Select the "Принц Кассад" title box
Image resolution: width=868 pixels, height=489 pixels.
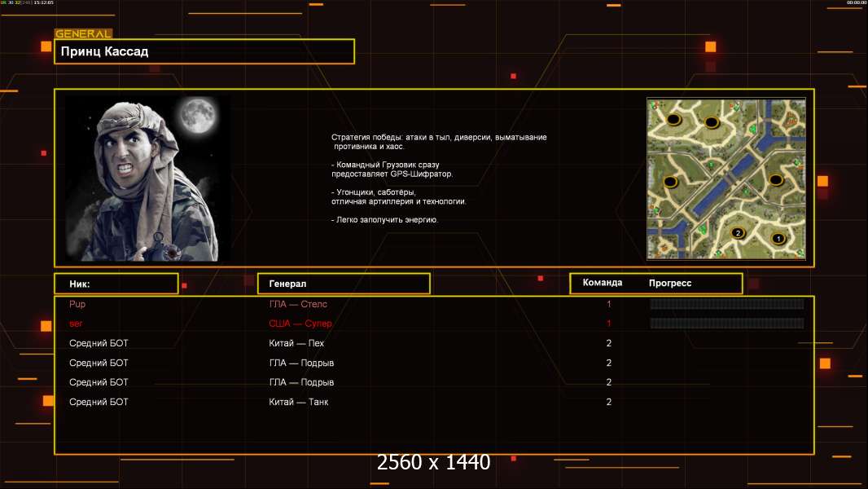coord(204,51)
